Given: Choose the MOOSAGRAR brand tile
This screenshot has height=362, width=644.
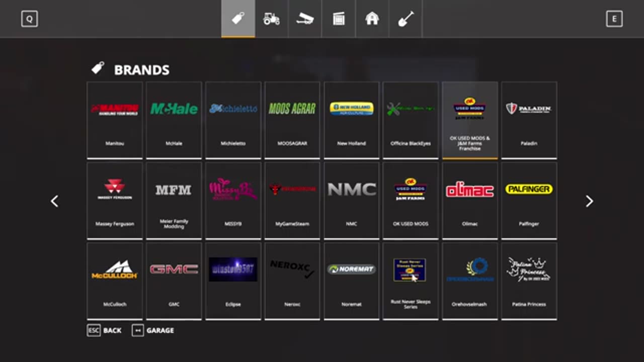Looking at the screenshot, I should 292,120.
